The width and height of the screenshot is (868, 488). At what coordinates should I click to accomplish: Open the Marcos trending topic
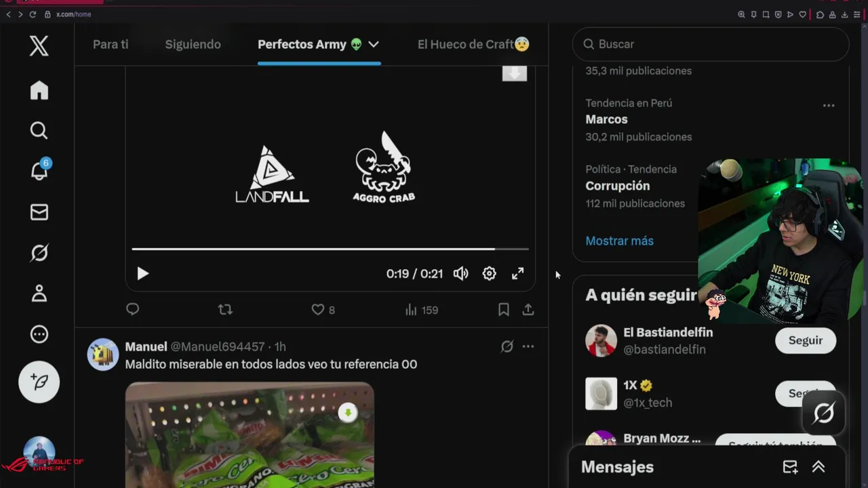point(606,119)
